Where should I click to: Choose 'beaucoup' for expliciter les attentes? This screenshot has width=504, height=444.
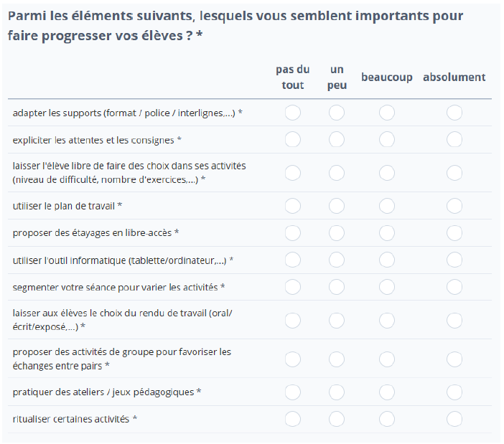387,140
